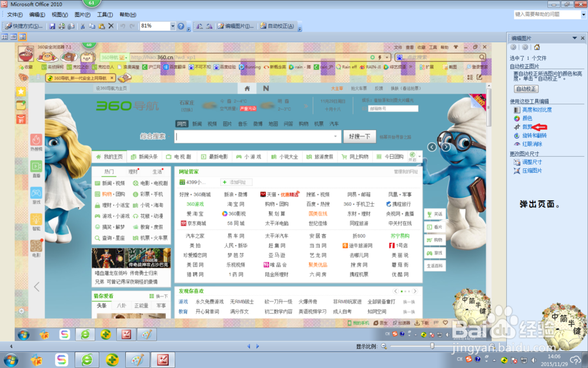The height and width of the screenshot is (368, 588).
Task: Switch to thumbnail view icon
Action: point(5,37)
